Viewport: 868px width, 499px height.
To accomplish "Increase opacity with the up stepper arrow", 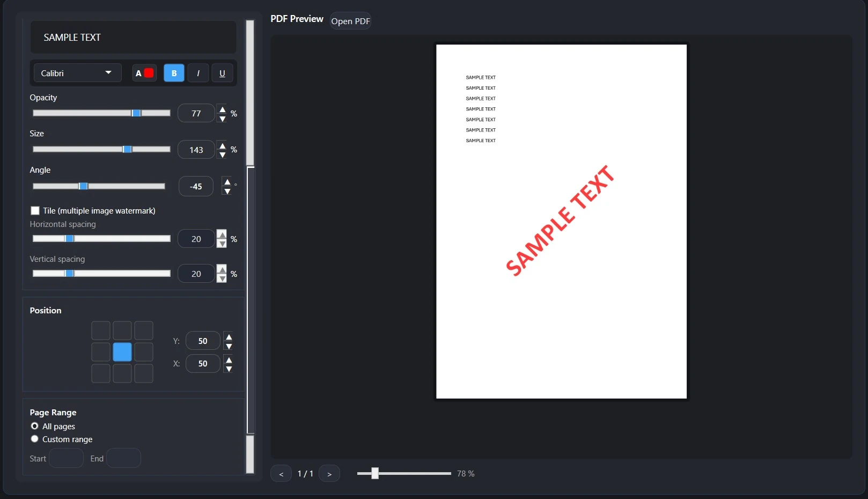I will (222, 109).
